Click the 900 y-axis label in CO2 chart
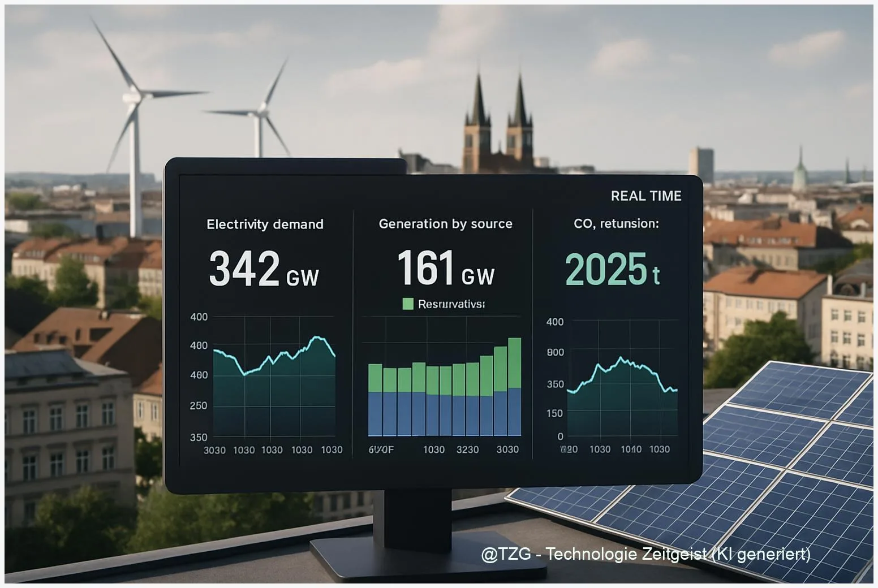This screenshot has height=588, width=878. (x=555, y=352)
